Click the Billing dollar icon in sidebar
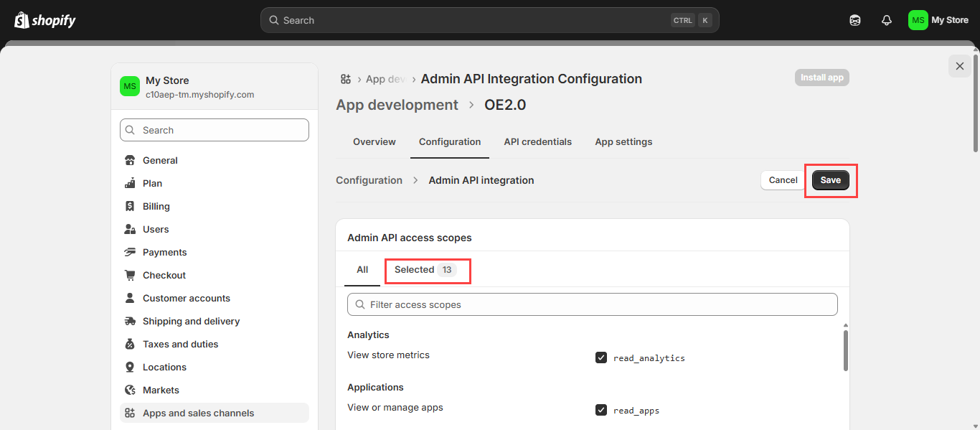Screen dimensions: 980x430 (130, 206)
